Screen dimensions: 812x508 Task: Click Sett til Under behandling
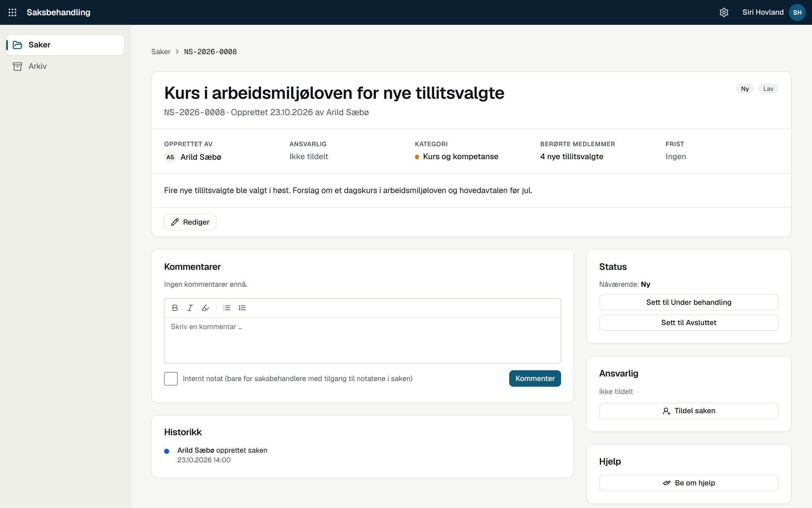click(689, 302)
